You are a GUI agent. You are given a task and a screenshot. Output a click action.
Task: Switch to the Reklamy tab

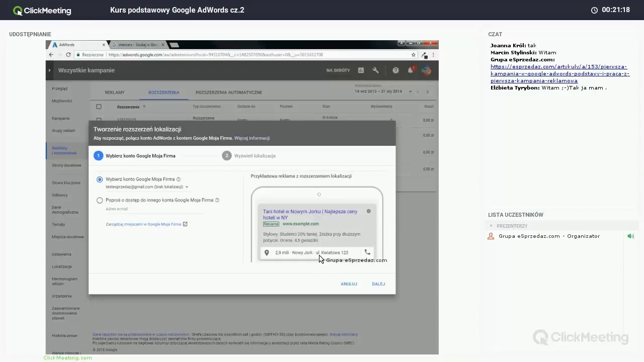point(115,93)
